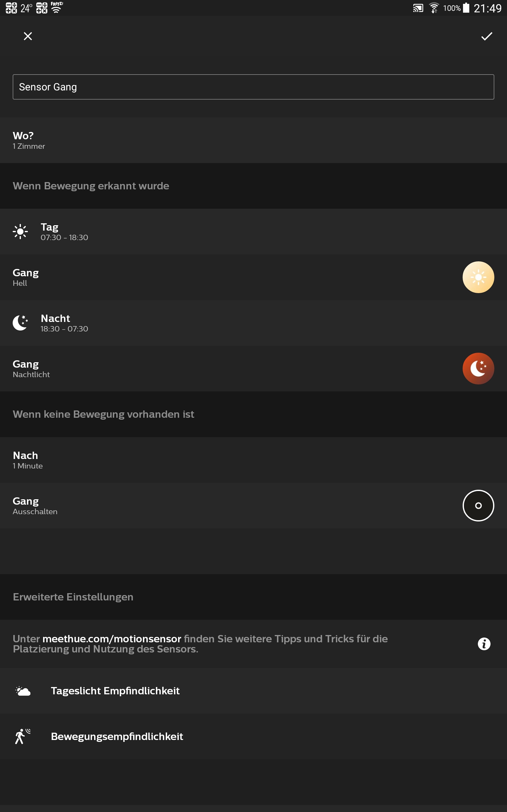Tap the Ausschalten circle icon
The height and width of the screenshot is (812, 507).
(478, 505)
